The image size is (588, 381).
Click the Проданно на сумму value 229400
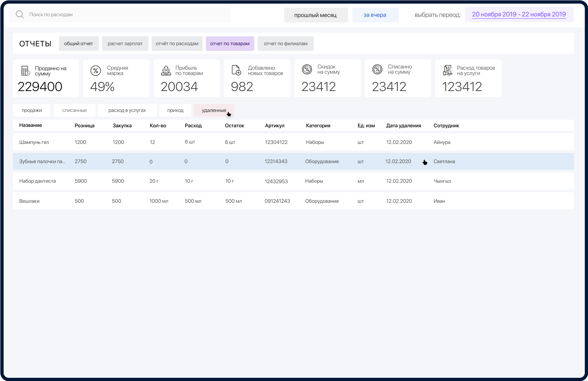click(x=40, y=86)
